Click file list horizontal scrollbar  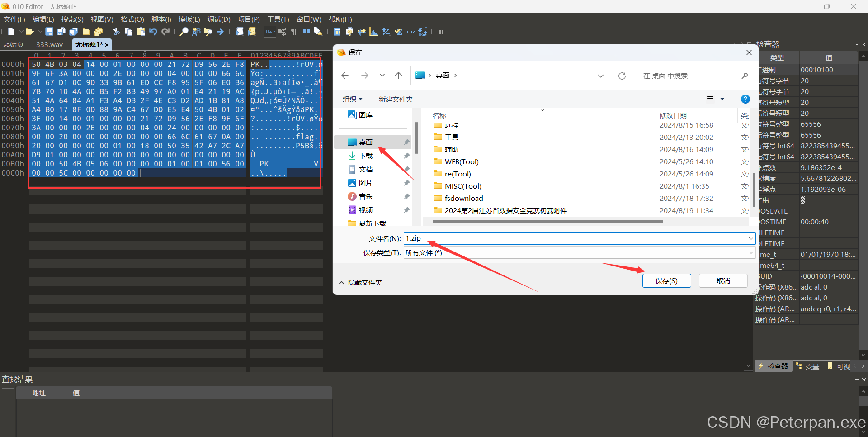(x=547, y=222)
